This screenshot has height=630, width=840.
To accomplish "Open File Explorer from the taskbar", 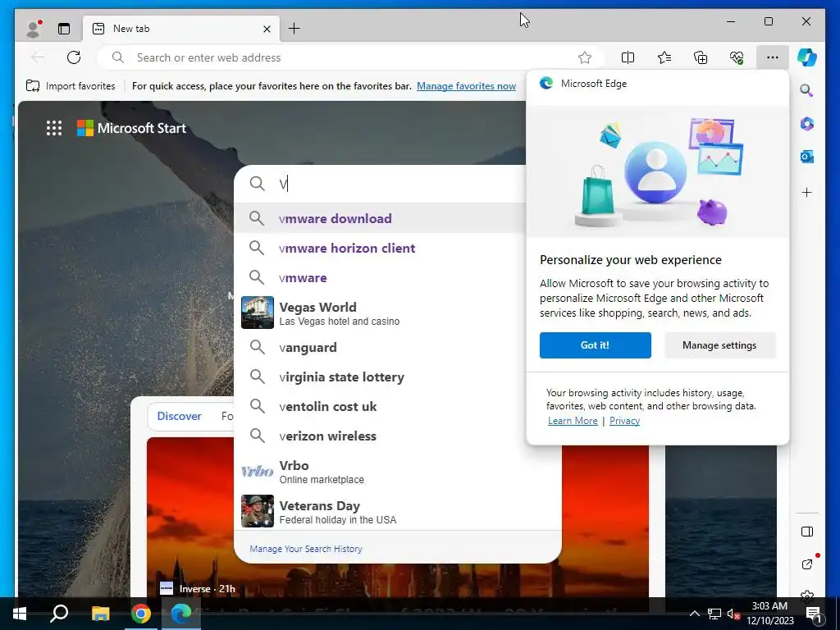I will pos(100,614).
